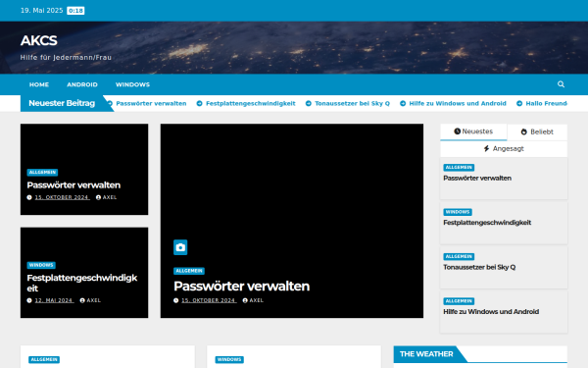The width and height of the screenshot is (588, 368).
Task: Switch to the Beliebt tab
Action: point(537,131)
